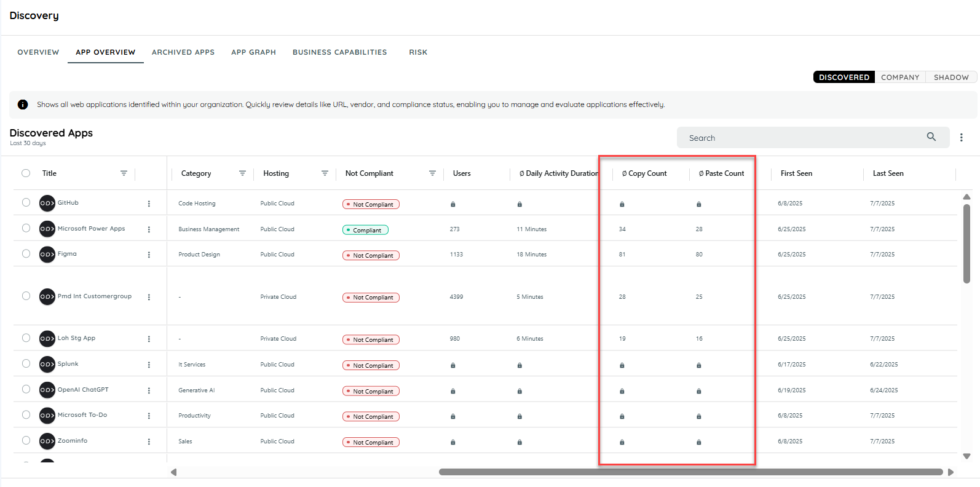The width and height of the screenshot is (980, 487).
Task: Open the row menu for OpenAI ChatGPT
Action: [149, 390]
